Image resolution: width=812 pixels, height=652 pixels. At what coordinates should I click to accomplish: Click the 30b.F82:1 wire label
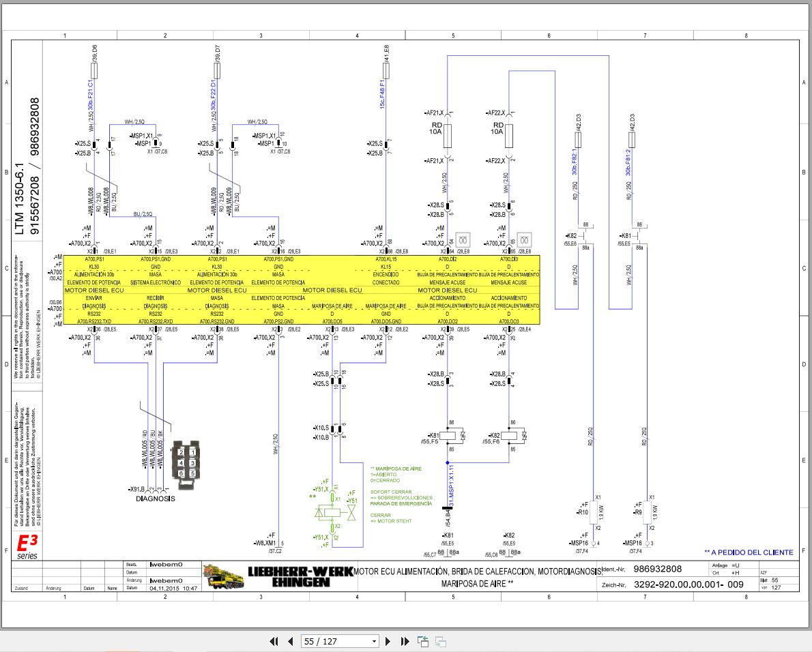click(575, 162)
